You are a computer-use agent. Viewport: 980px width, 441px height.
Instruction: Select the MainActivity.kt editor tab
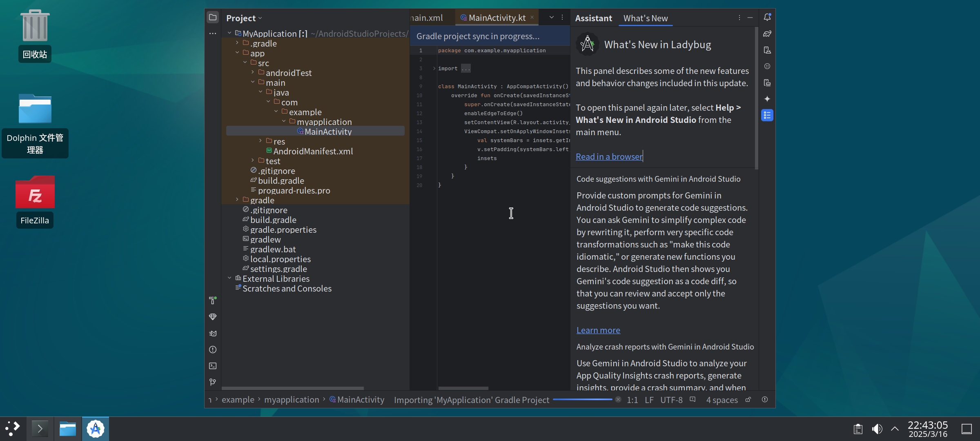[x=497, y=18]
